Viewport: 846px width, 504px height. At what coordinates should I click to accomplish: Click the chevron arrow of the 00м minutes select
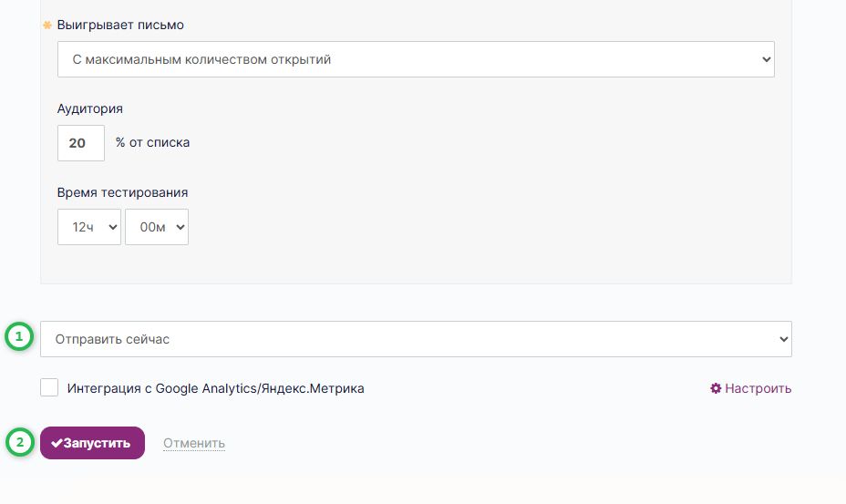pyautogui.click(x=180, y=227)
